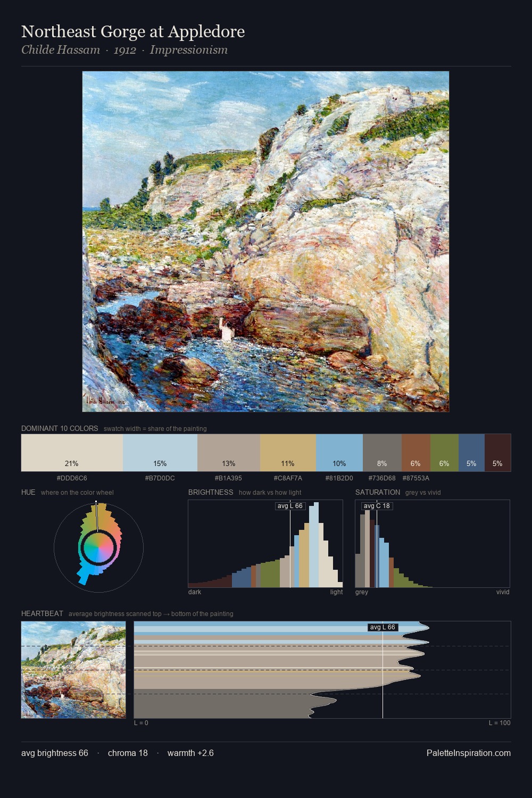Click the 21% swatch #DDD6C6
532x798 pixels.
coord(72,453)
